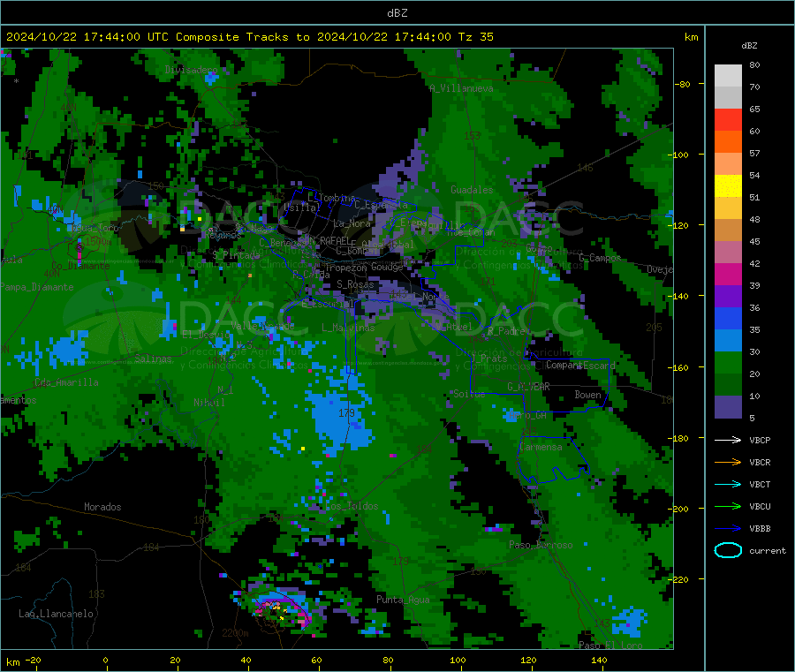Screen dimensions: 795x672
Task: Click the 'Morados' place label
Action: click(x=102, y=507)
